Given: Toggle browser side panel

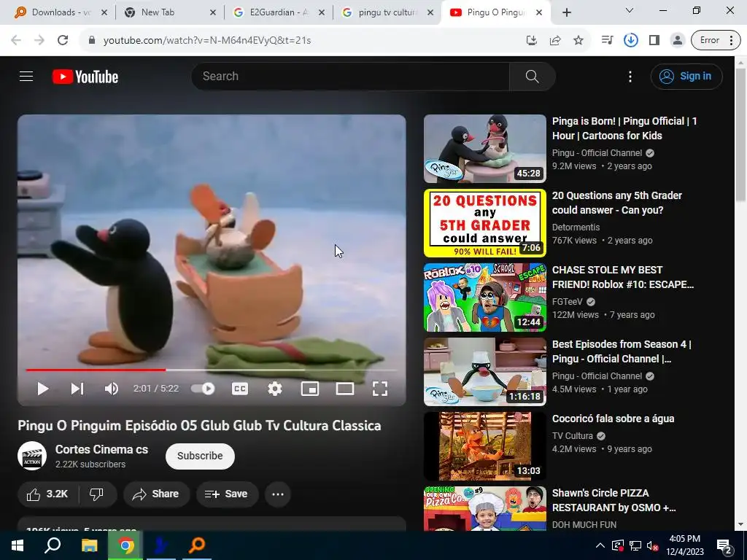Looking at the screenshot, I should click(x=654, y=40).
